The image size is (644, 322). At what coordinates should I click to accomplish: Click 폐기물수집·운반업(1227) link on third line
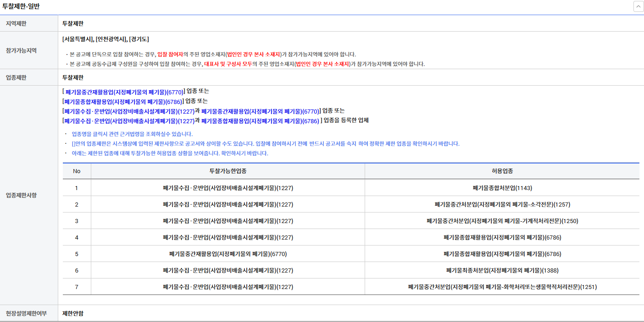[x=129, y=111]
